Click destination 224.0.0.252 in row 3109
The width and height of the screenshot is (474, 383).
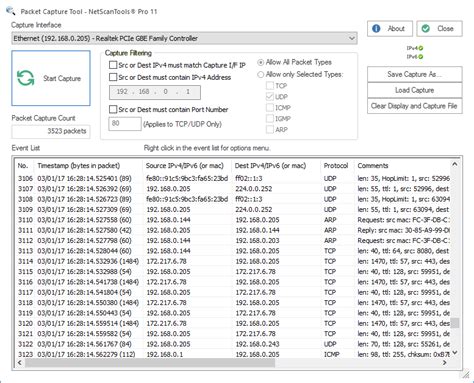tap(254, 209)
